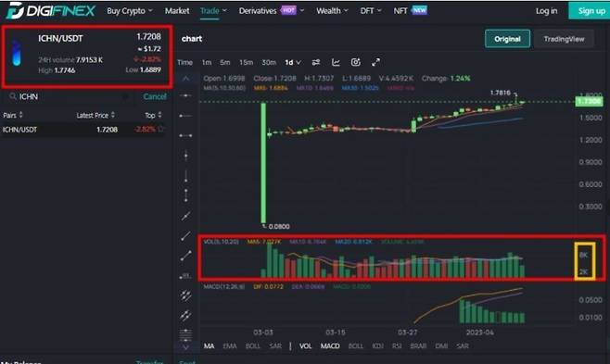Sort pair list by Top arrows
610x364 pixels.
[x=159, y=115]
